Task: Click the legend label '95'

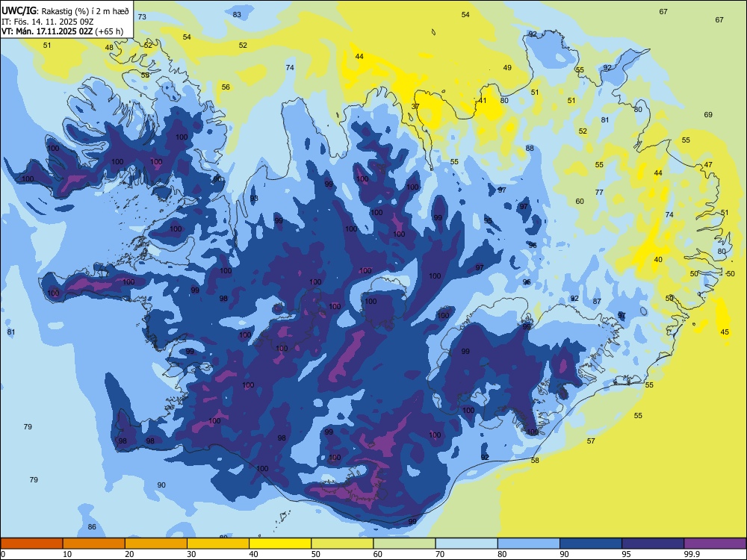Action: click(626, 554)
